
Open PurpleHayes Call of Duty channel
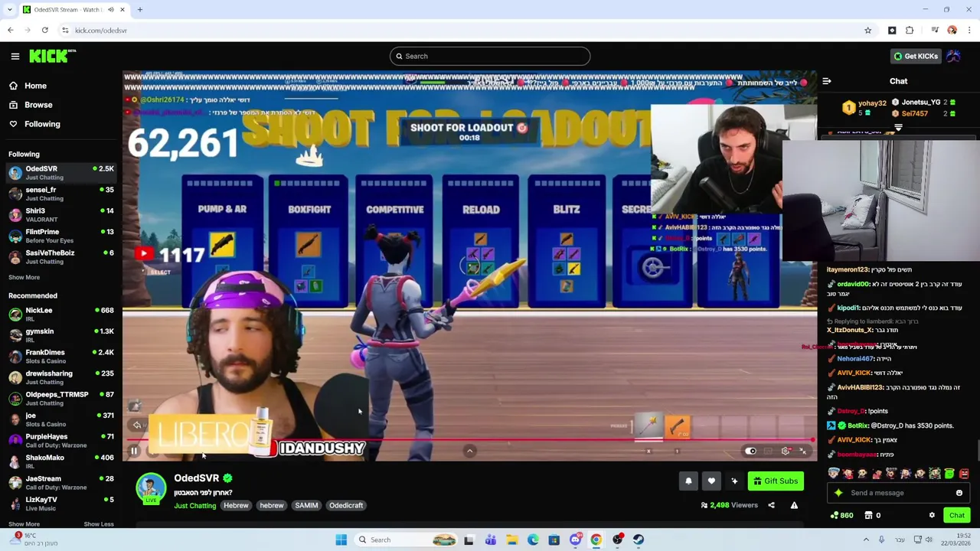pyautogui.click(x=61, y=441)
